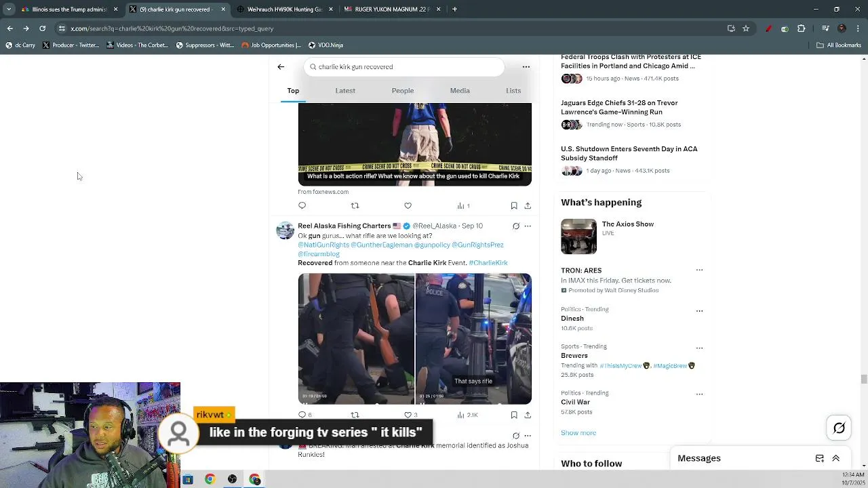
Task: Open Chrome tab search dropdown
Action: pyautogui.click(x=8, y=9)
